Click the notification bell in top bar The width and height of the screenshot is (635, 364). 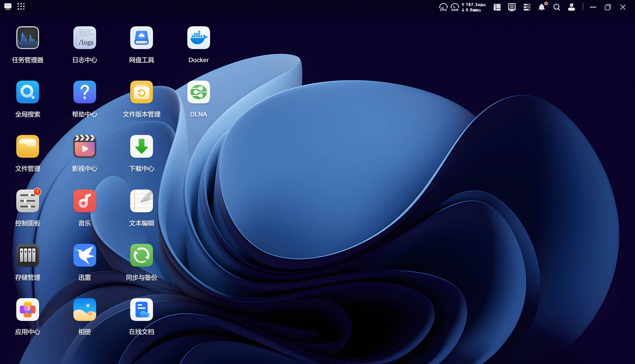coord(542,7)
